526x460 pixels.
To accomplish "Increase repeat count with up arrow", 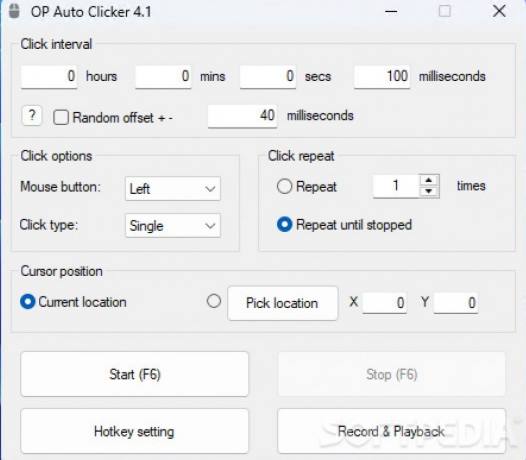I will pyautogui.click(x=428, y=180).
